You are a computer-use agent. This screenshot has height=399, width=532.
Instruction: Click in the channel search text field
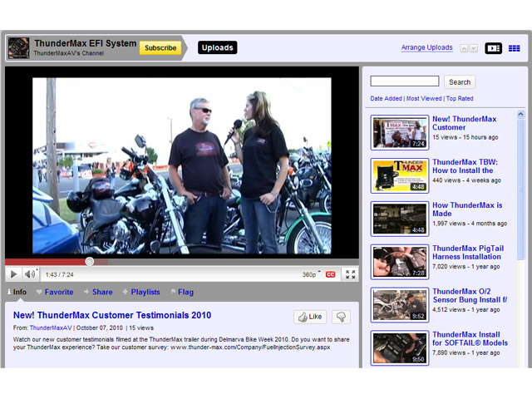click(x=405, y=81)
